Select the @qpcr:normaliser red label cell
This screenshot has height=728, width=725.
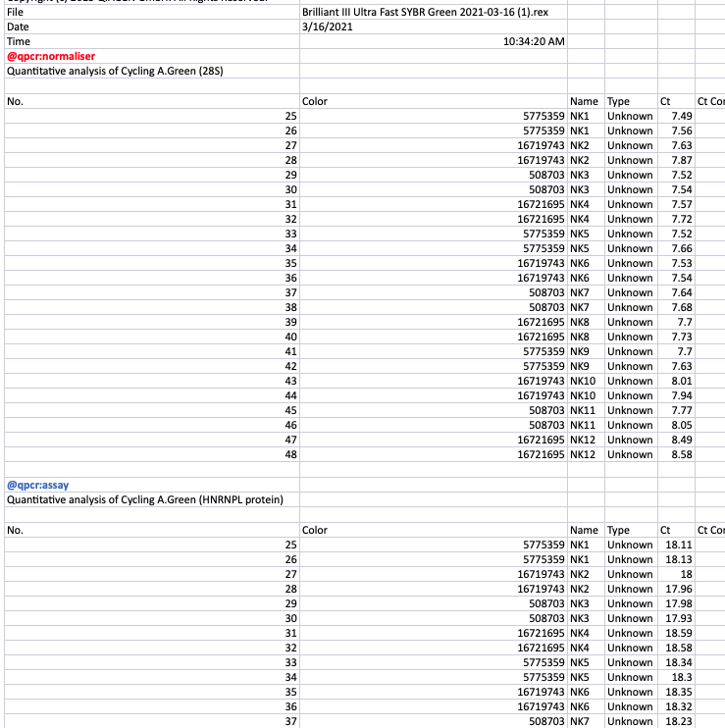click(152, 56)
